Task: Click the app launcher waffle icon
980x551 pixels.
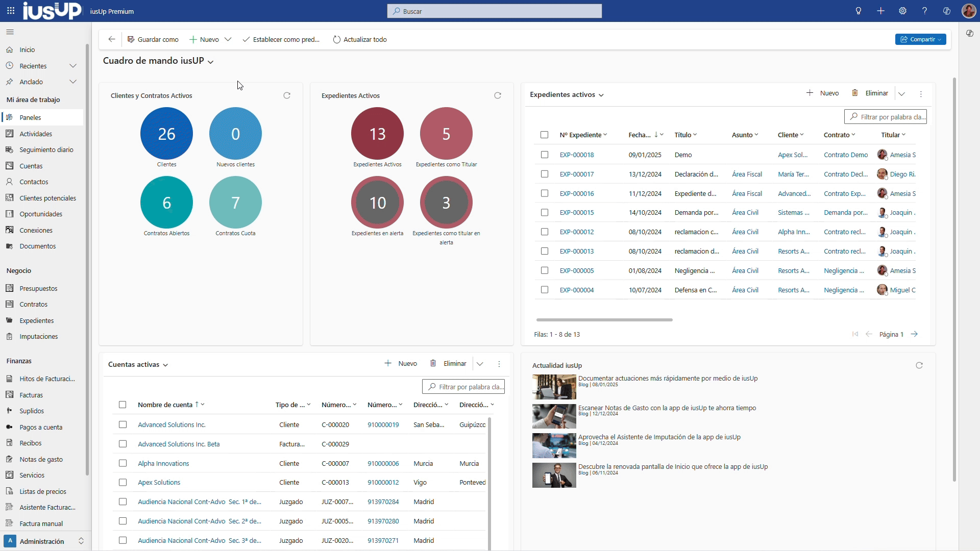Action: click(x=11, y=11)
